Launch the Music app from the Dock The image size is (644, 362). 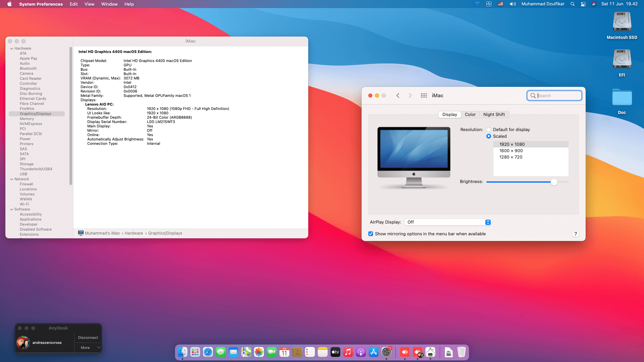(348, 352)
